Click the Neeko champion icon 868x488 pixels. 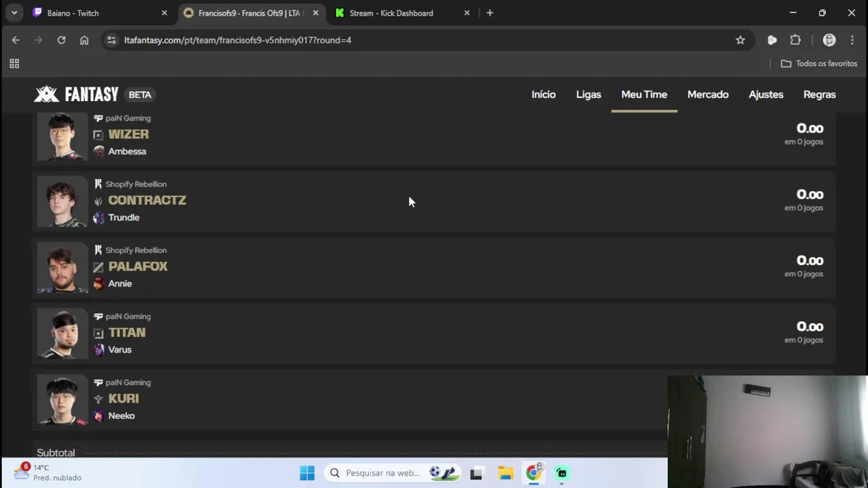click(98, 415)
